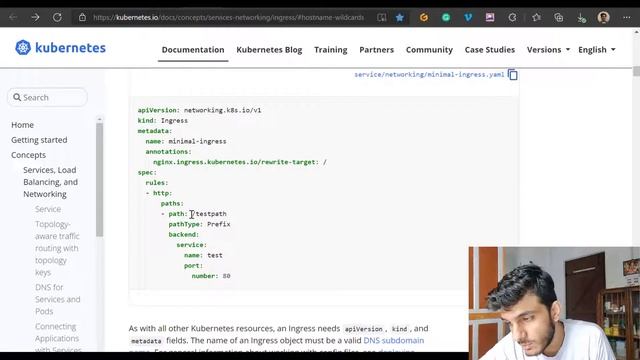Open Concepts in the sidebar
This screenshot has width=640, height=360.
point(29,155)
